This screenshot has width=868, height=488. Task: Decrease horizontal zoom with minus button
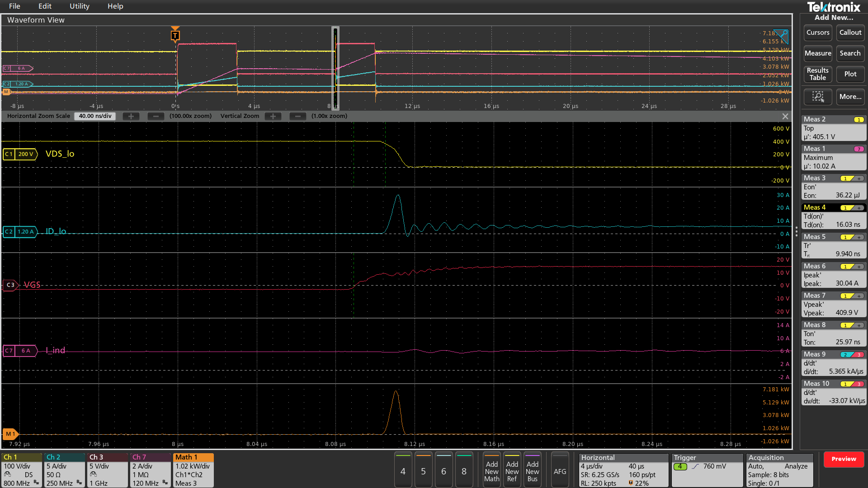point(156,116)
